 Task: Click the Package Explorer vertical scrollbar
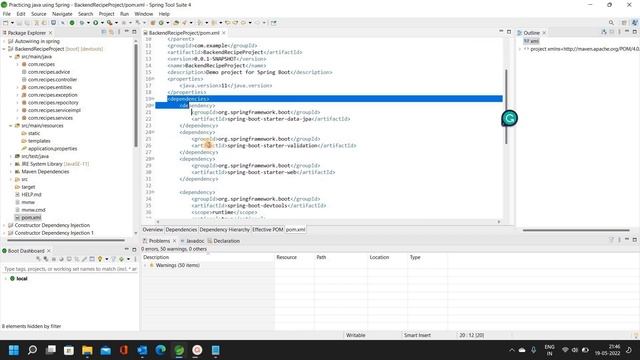[x=136, y=96]
